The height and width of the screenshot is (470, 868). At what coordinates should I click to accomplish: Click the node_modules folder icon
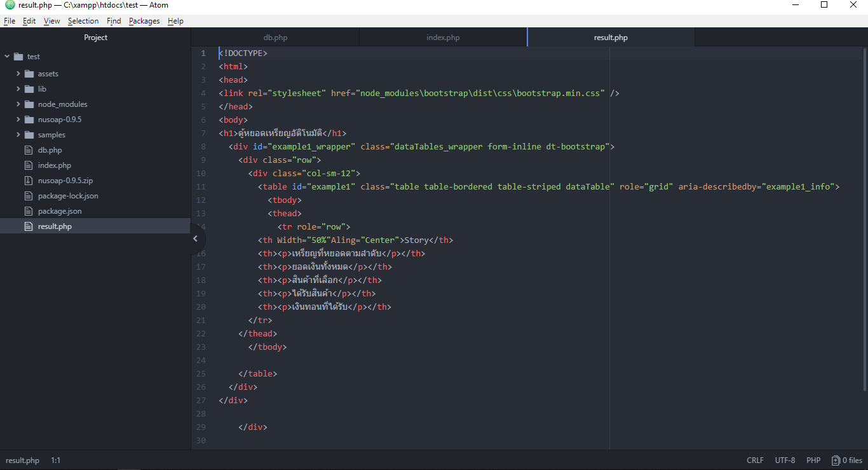click(29, 104)
